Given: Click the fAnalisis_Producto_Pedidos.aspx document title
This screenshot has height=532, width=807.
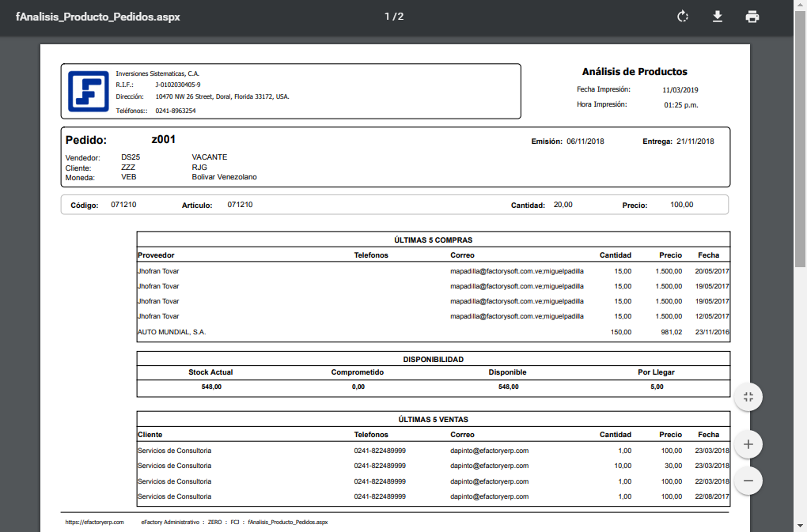Looking at the screenshot, I should pos(98,17).
